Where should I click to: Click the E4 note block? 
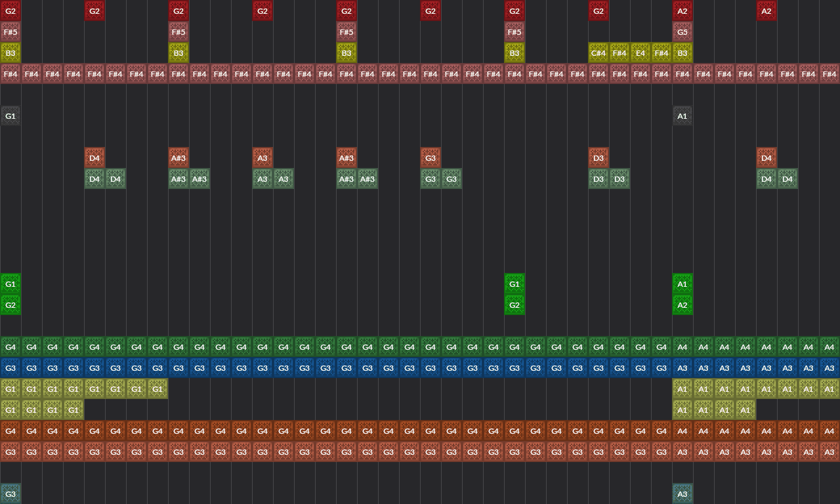pos(640,52)
